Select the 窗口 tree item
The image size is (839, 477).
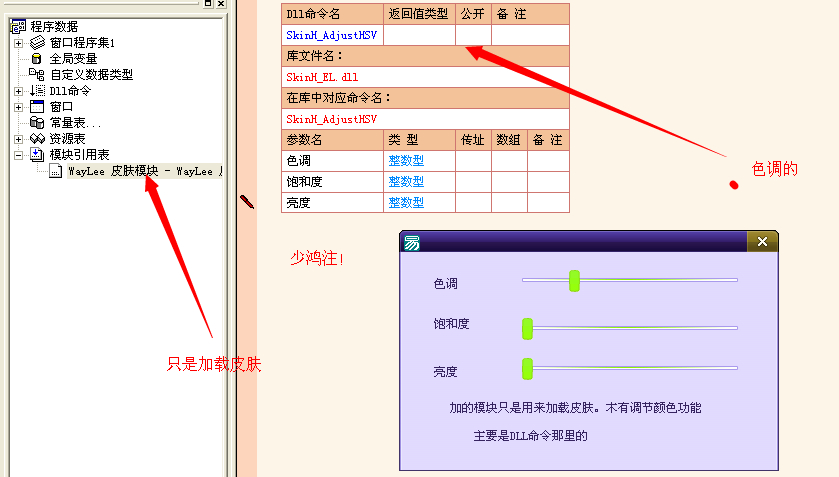click(61, 107)
